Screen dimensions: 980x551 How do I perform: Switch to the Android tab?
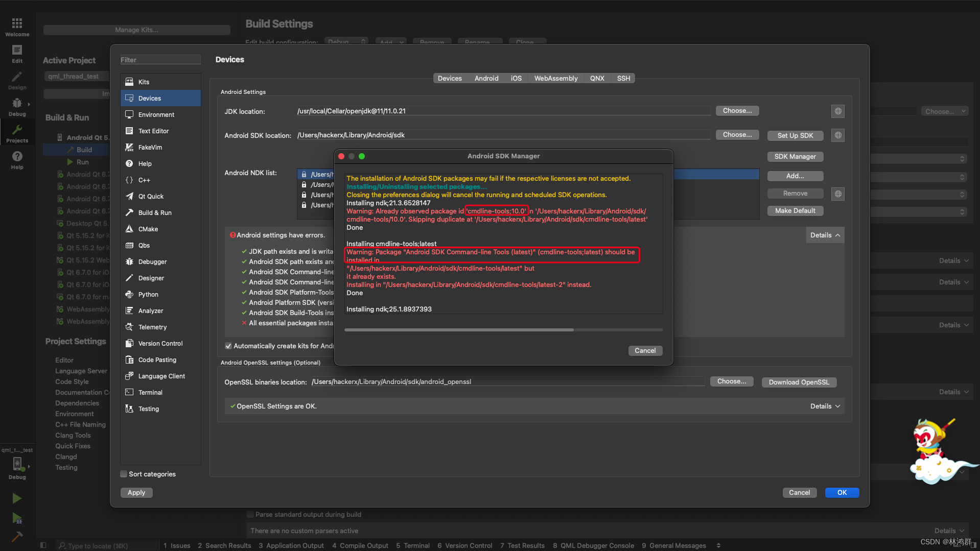coord(486,78)
